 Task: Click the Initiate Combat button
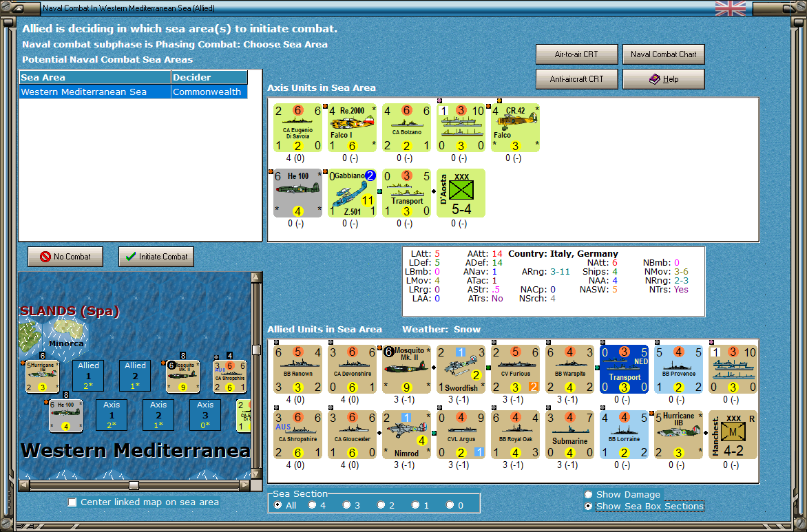(156, 257)
